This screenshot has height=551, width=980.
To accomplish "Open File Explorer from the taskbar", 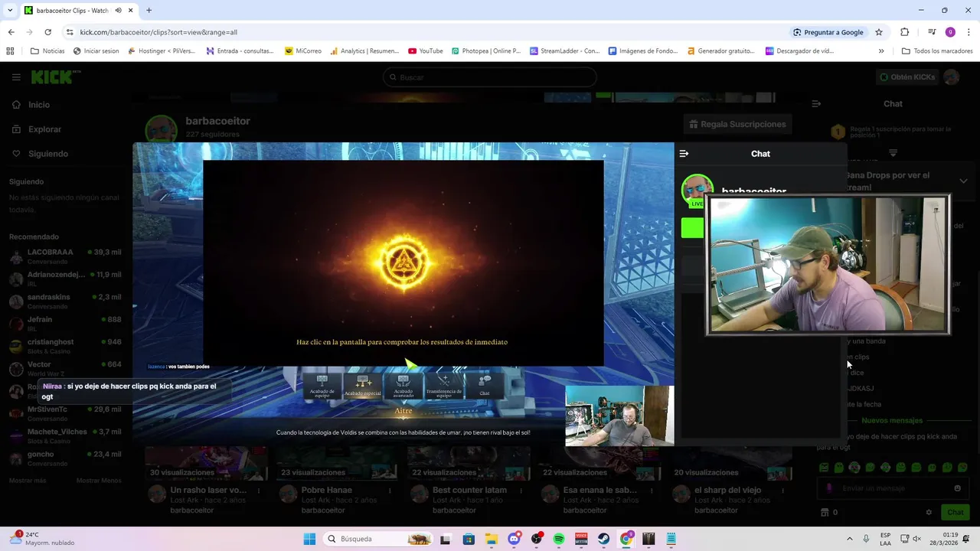I will 491,539.
